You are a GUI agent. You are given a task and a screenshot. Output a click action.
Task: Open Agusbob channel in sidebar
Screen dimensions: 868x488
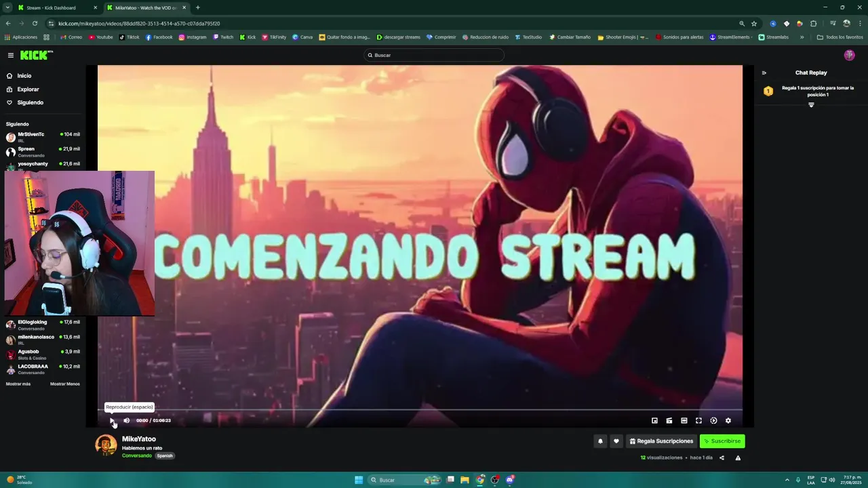(x=43, y=354)
